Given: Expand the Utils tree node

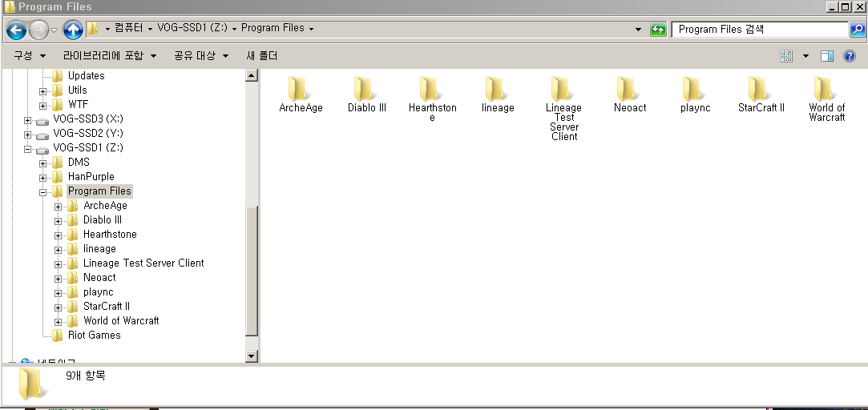Looking at the screenshot, I should 42,91.
